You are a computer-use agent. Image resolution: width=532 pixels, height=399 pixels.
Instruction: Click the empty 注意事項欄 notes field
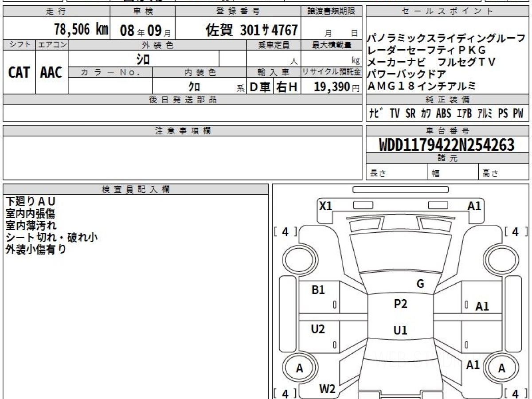[183, 158]
